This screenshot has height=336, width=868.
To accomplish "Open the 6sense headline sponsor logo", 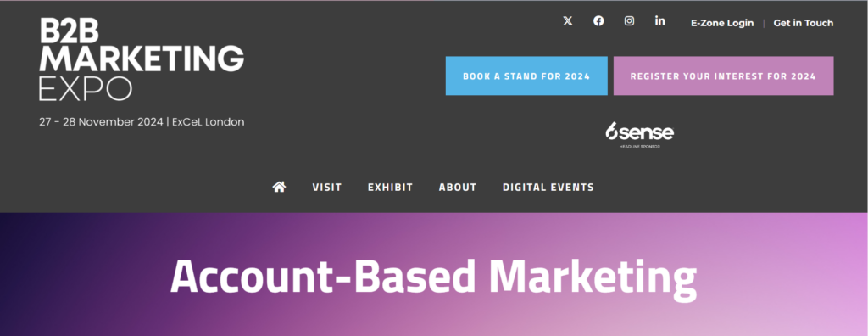I will pos(639,135).
